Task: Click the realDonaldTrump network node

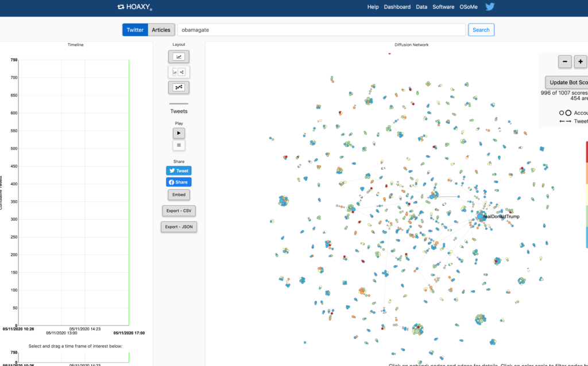Action: coord(480,216)
